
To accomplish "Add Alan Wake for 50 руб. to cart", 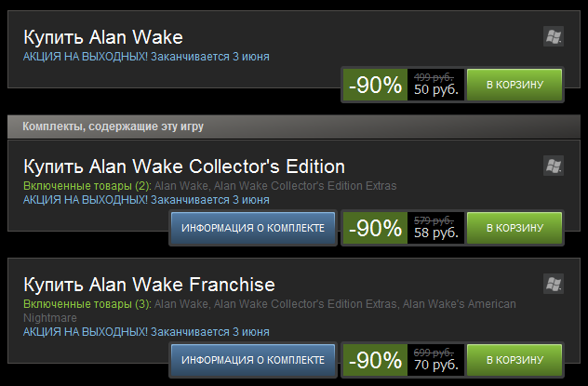I will pyautogui.click(x=514, y=85).
